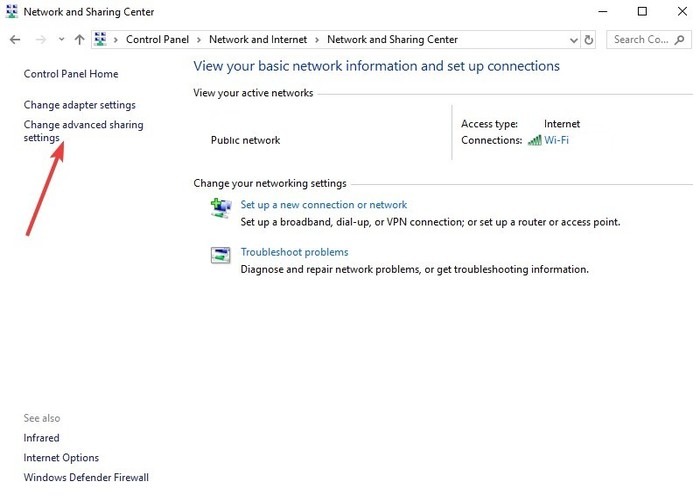Launch Troubleshoot problems

pos(294,252)
